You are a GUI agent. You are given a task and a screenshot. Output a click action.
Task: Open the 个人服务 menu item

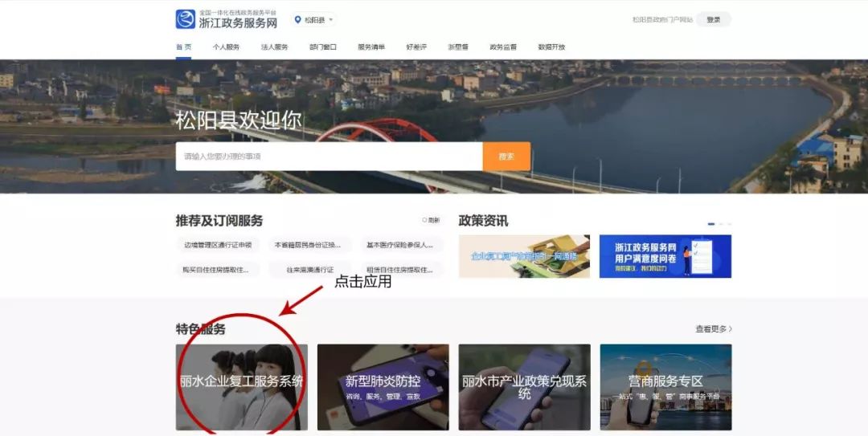tap(226, 47)
